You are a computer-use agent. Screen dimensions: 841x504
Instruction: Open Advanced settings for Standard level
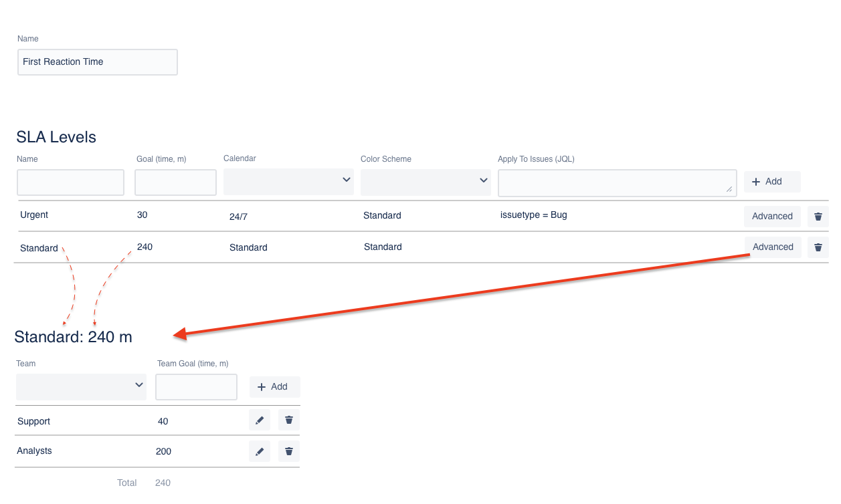pos(772,247)
